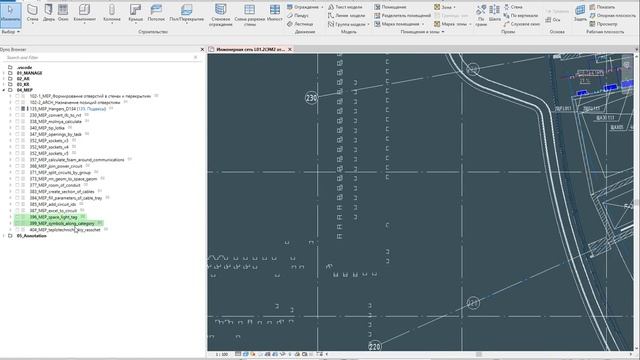Choose the Пол/Перекрытие (Floor) tool
The height and width of the screenshot is (360, 640).
186,13
